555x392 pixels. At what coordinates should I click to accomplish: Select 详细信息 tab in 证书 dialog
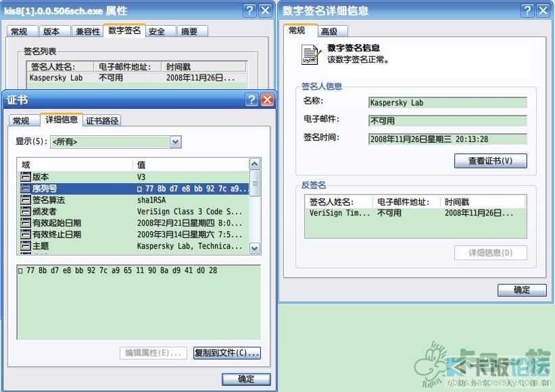click(x=62, y=120)
